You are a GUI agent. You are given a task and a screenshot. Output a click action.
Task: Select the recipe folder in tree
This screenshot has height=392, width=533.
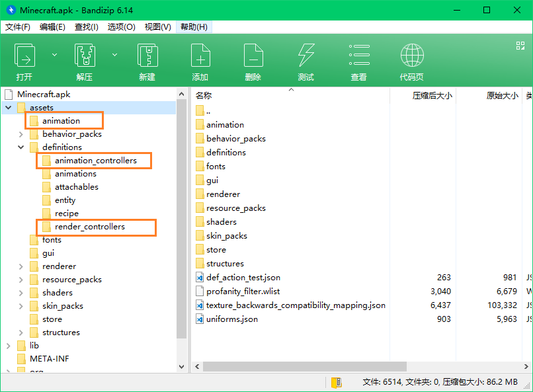tap(67, 214)
